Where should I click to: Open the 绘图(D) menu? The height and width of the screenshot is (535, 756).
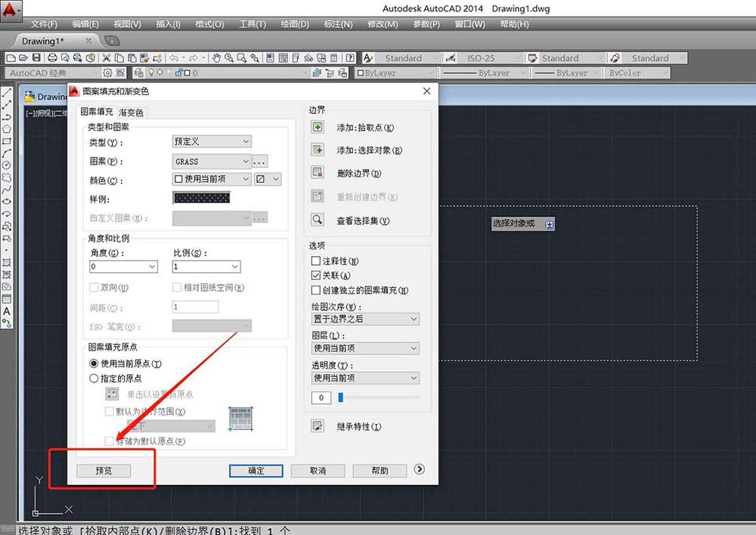(x=295, y=24)
